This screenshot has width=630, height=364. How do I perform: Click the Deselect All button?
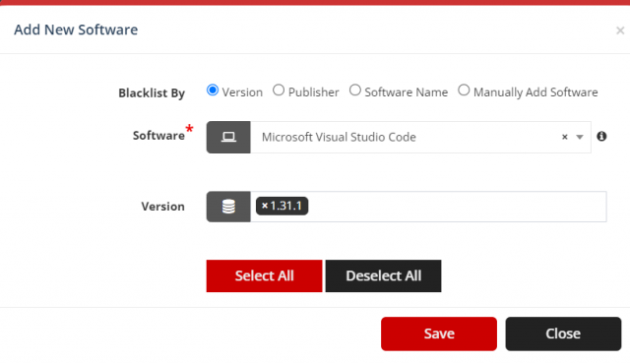[383, 276]
